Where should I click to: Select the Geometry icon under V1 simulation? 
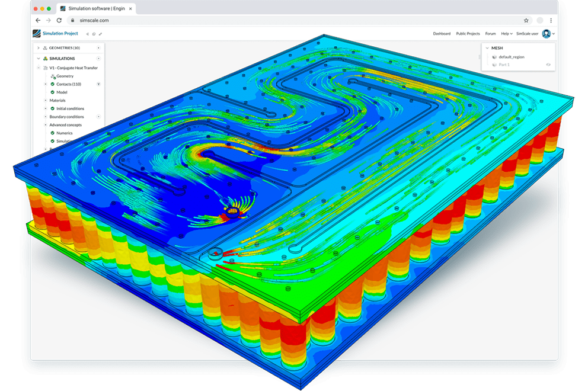(x=52, y=76)
